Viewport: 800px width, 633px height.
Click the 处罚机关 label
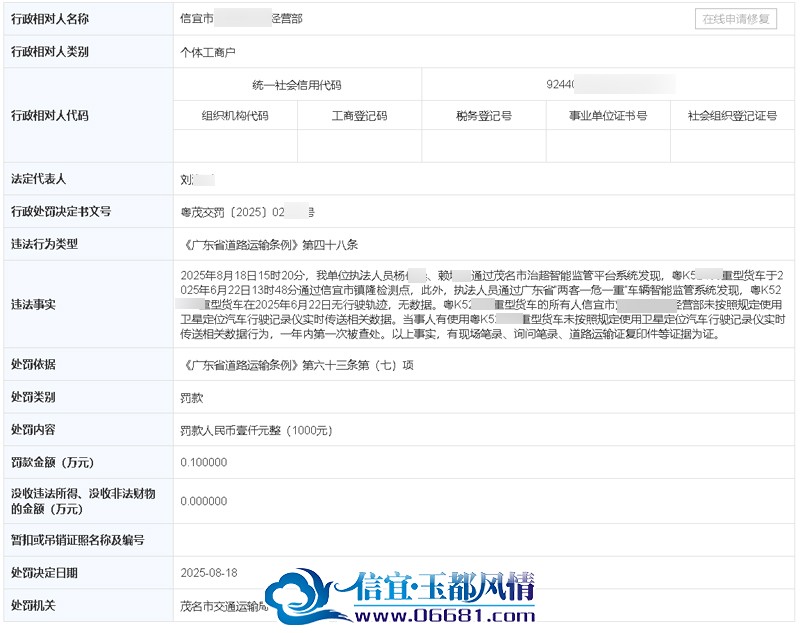[33, 605]
